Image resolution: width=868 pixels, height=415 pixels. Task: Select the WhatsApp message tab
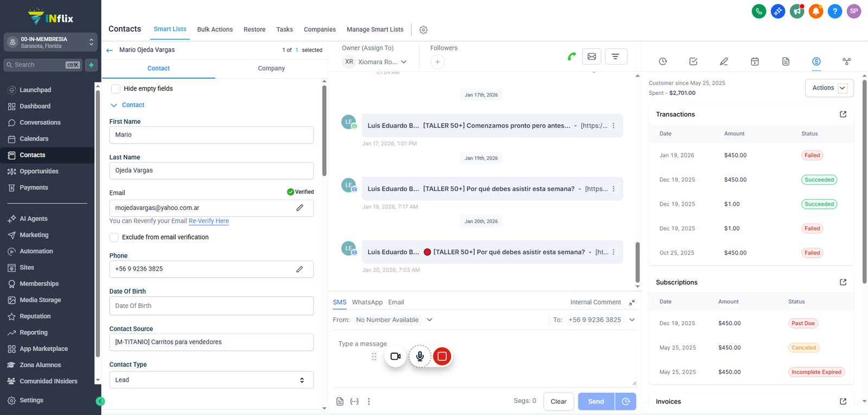click(x=367, y=302)
